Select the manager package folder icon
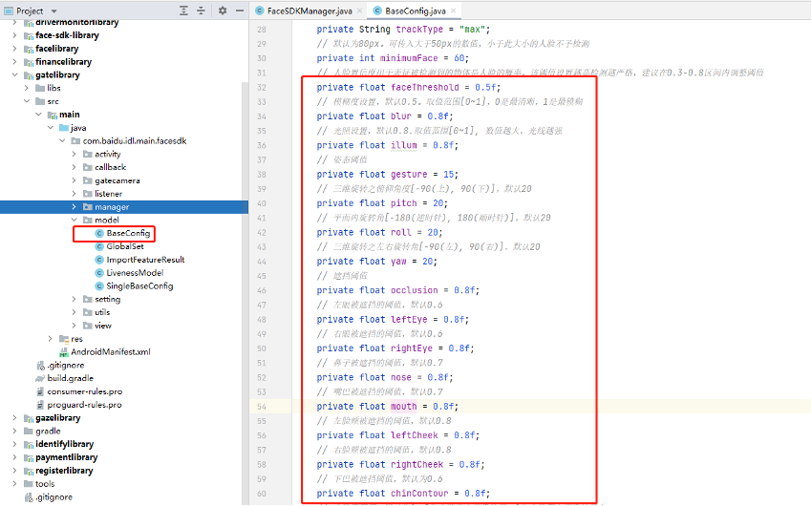 (x=88, y=207)
